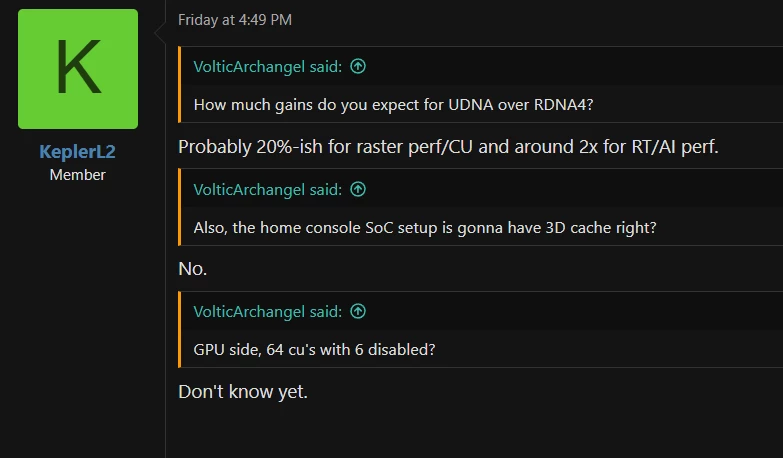This screenshot has height=458, width=783.
Task: Click the arrow icon on the 3D cache quote
Action: tap(358, 189)
